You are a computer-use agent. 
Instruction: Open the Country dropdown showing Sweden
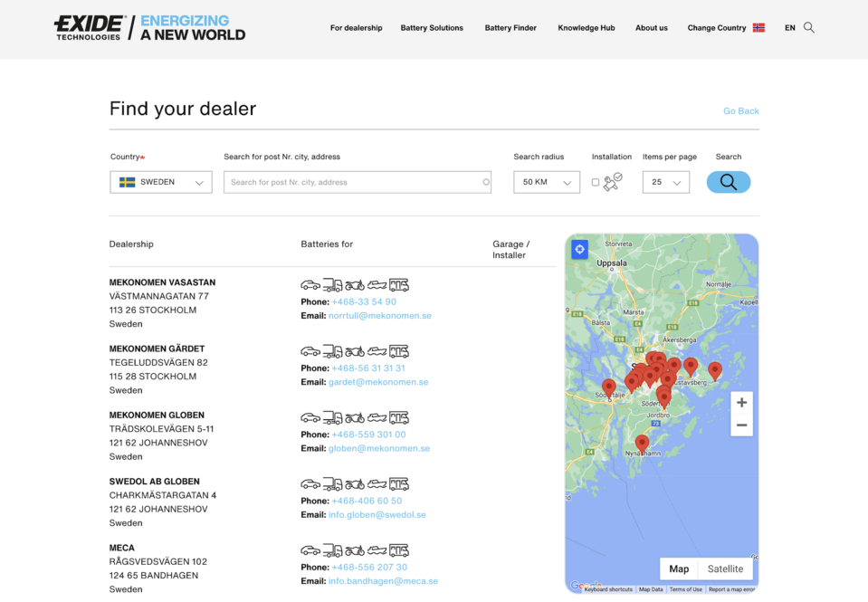click(x=161, y=182)
